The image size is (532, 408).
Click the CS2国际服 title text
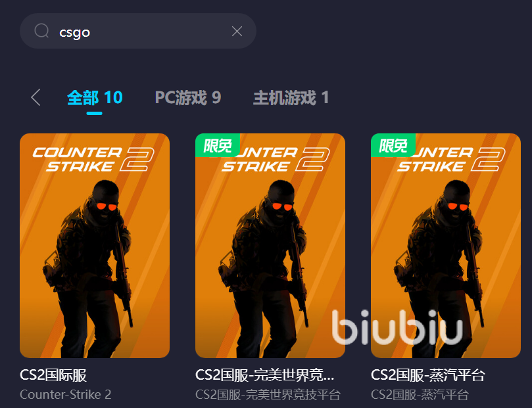pos(53,375)
